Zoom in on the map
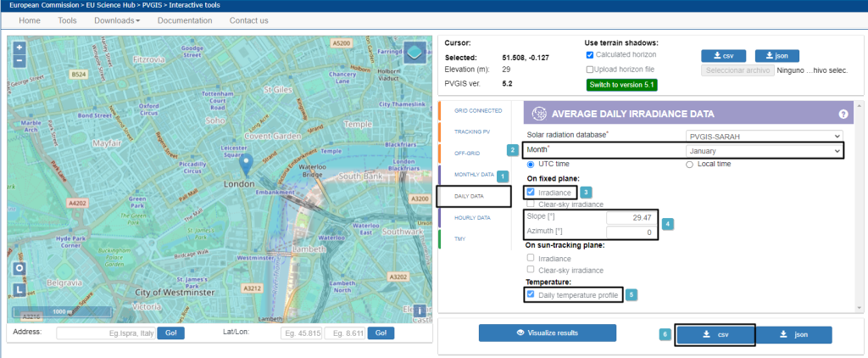 click(x=19, y=48)
